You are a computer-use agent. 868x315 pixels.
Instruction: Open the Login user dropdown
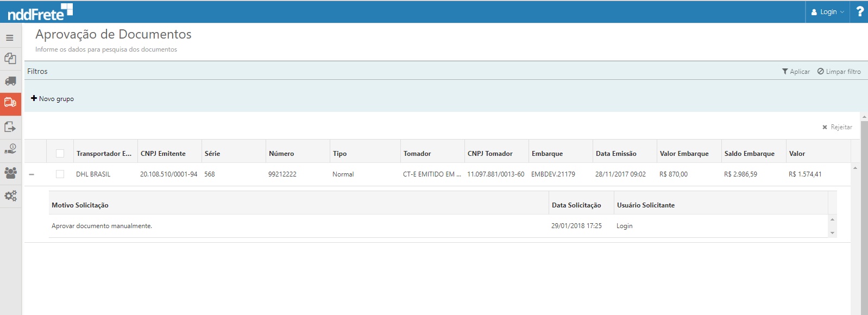pos(827,12)
